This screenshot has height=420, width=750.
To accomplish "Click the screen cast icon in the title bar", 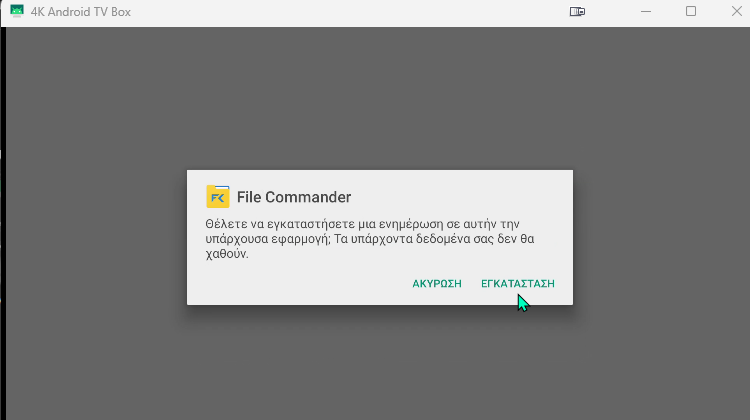I will pos(577,11).
